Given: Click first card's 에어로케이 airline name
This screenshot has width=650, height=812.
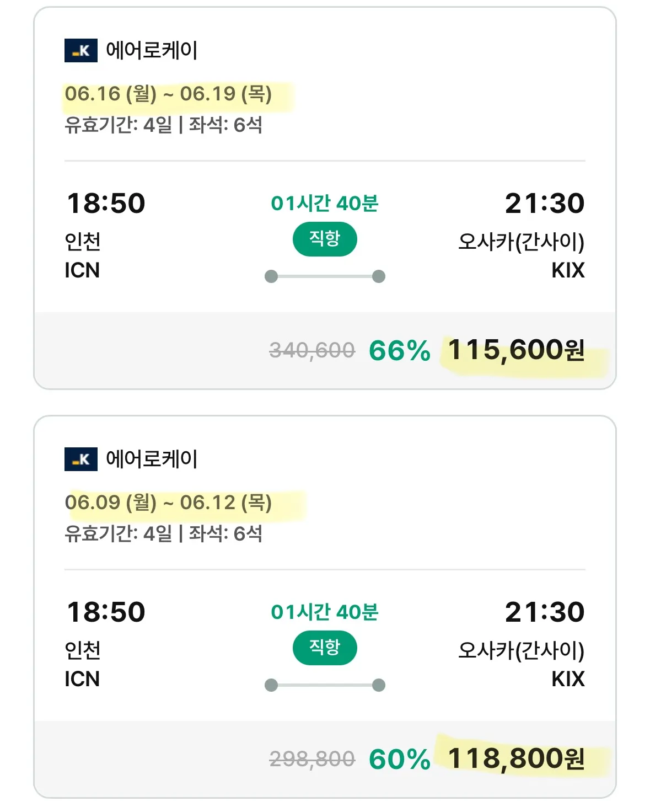Looking at the screenshot, I should click(152, 51).
